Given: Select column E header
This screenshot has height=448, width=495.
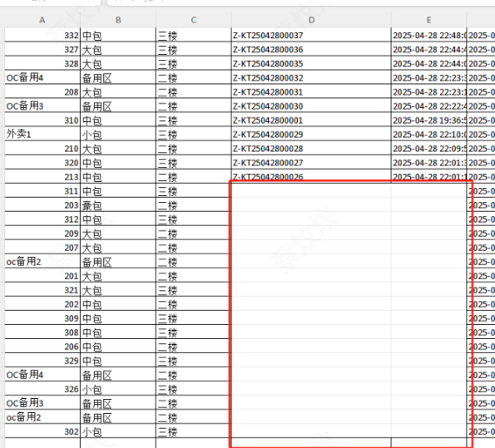Looking at the screenshot, I should click(428, 20).
